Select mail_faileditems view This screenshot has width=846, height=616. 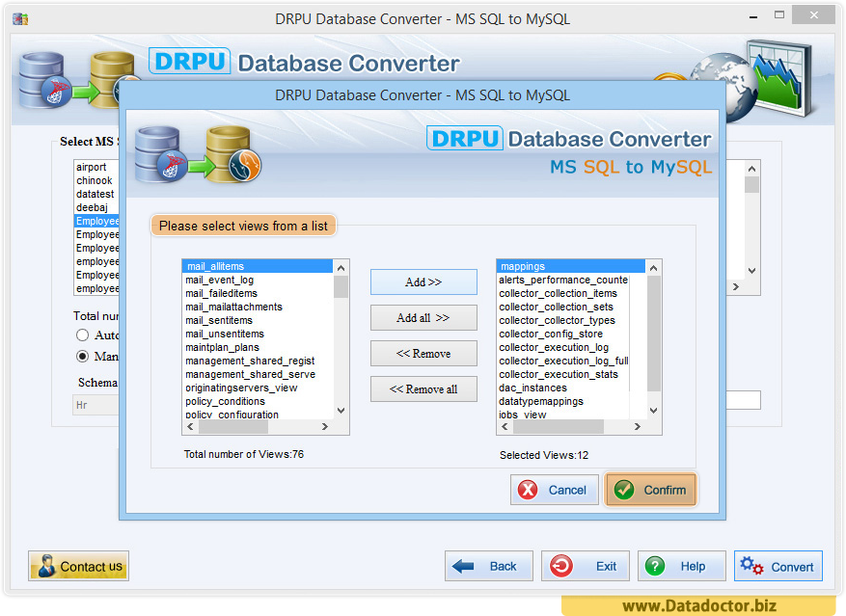(258, 293)
